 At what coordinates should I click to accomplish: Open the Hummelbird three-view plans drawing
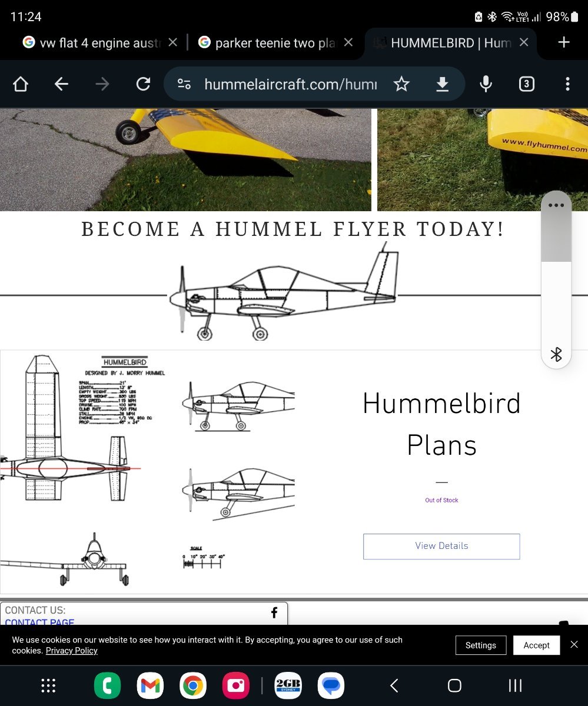click(x=147, y=471)
